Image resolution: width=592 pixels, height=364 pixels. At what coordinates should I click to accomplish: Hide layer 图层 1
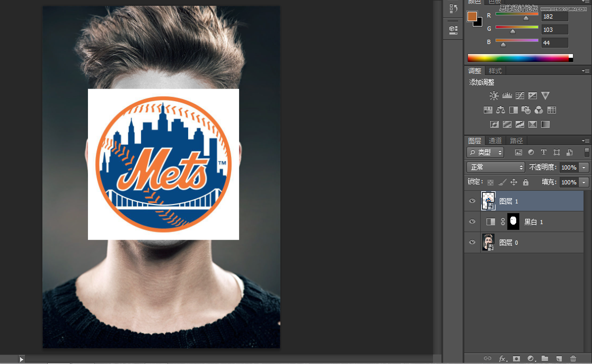tap(472, 201)
